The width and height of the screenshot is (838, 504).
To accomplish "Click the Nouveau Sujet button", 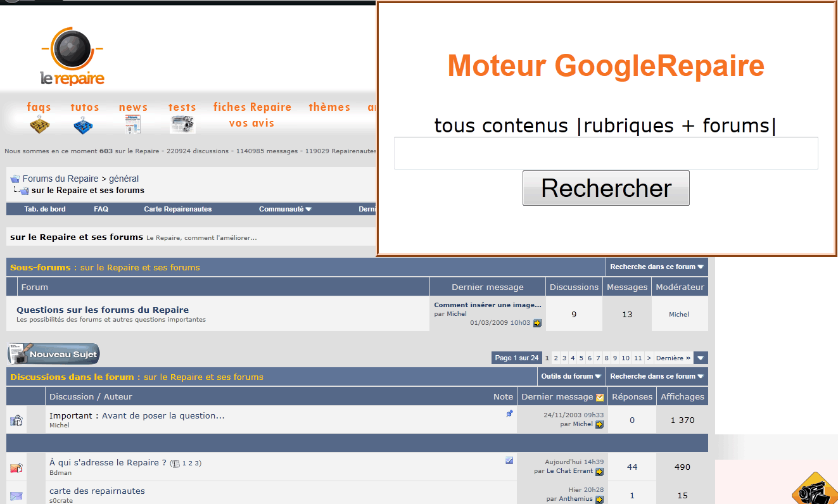I will (x=54, y=354).
